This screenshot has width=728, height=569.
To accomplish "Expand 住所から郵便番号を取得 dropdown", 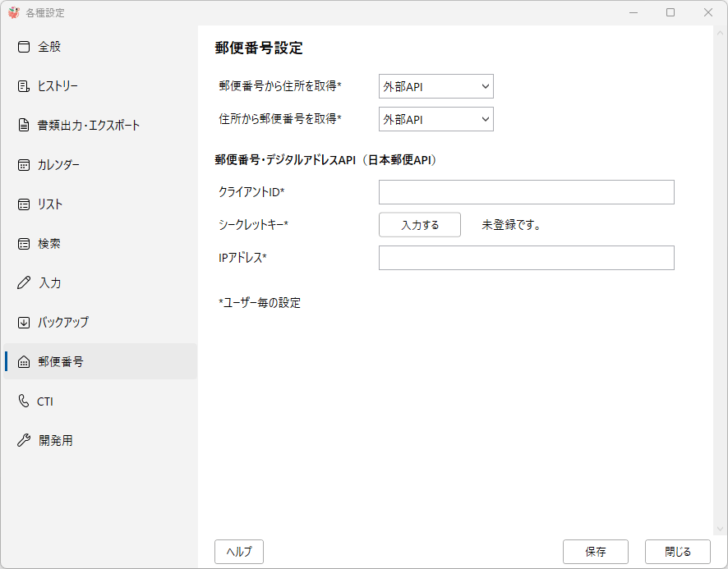I will click(436, 119).
